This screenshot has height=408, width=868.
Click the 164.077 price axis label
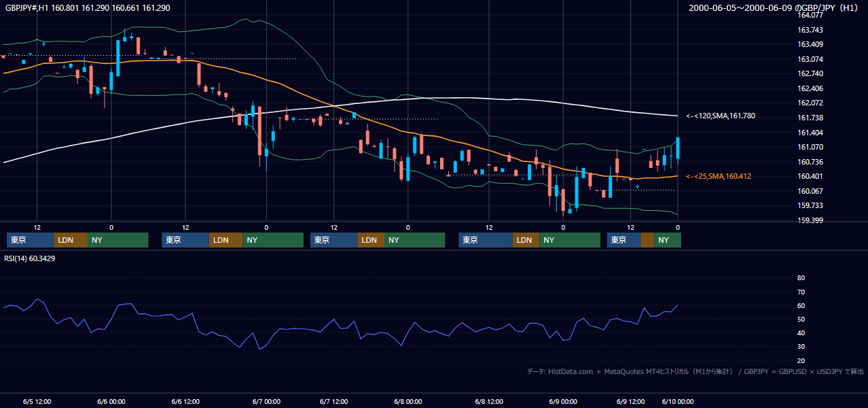(x=810, y=15)
